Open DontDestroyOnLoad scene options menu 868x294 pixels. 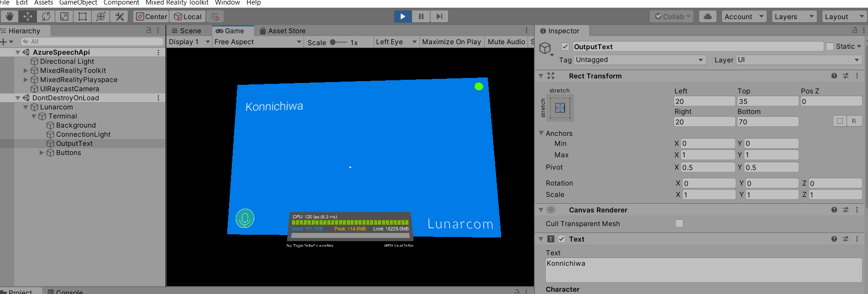158,98
